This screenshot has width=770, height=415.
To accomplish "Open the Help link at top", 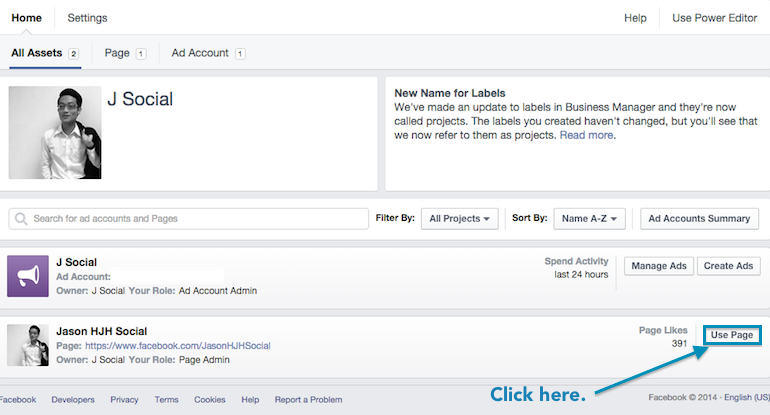I will click(635, 18).
